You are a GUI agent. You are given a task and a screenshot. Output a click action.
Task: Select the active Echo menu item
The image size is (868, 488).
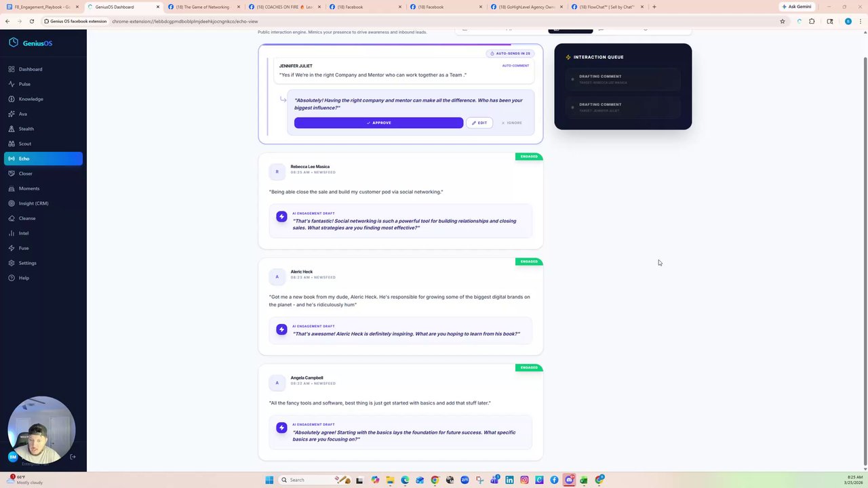tap(43, 159)
